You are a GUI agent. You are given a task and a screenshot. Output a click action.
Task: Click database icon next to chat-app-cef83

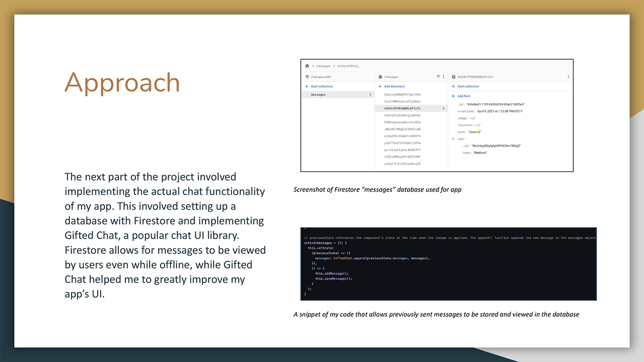[x=307, y=77]
